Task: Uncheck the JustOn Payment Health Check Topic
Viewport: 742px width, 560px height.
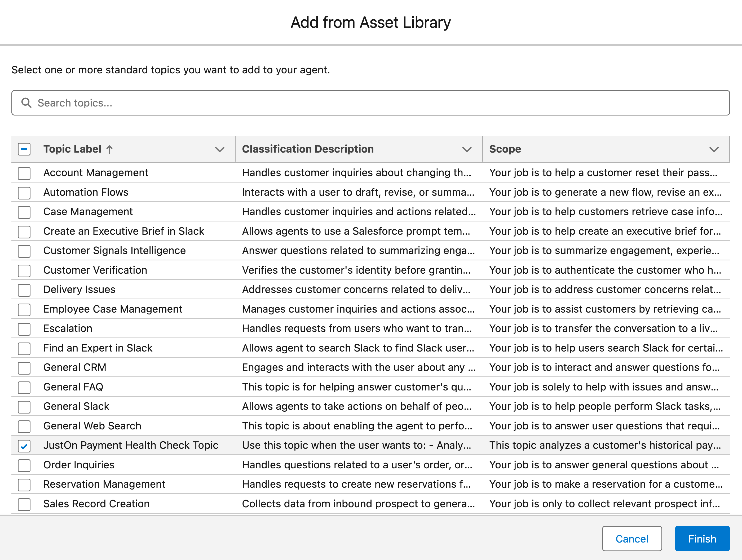Action: pyautogui.click(x=24, y=446)
